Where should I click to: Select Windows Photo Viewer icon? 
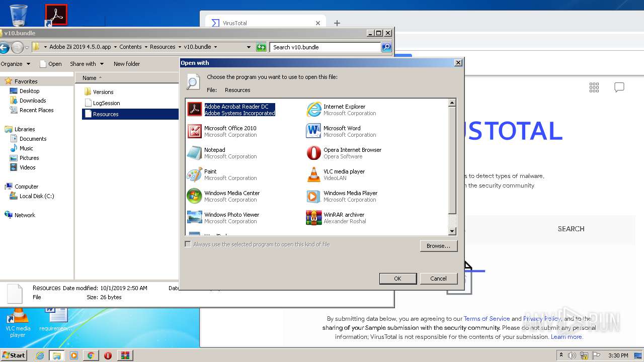[194, 217]
